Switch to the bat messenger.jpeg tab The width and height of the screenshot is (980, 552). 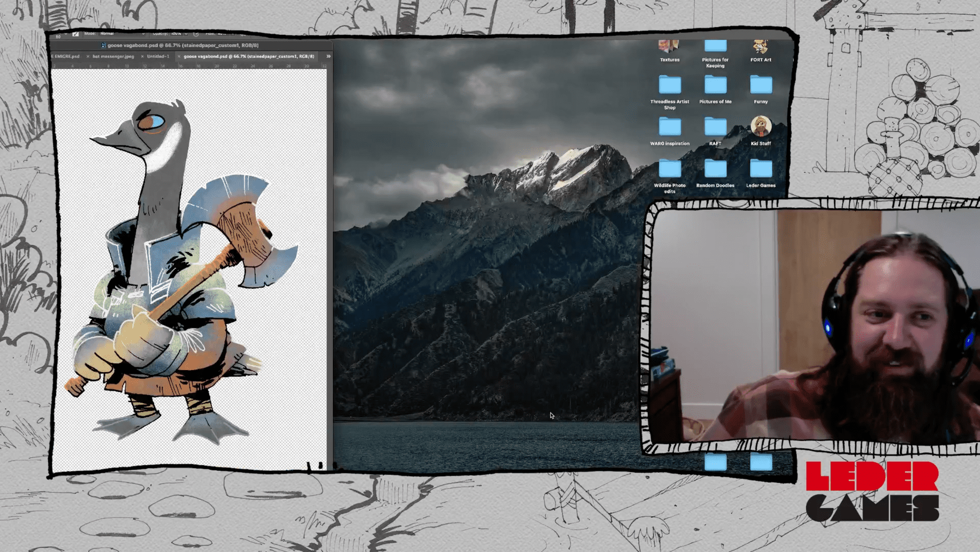click(113, 56)
